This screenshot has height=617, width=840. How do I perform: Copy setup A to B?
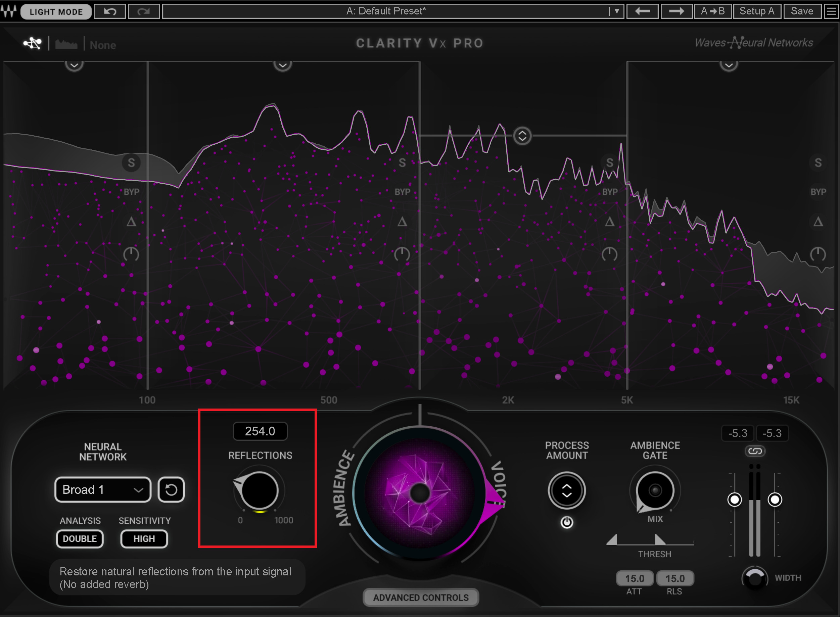tap(713, 11)
